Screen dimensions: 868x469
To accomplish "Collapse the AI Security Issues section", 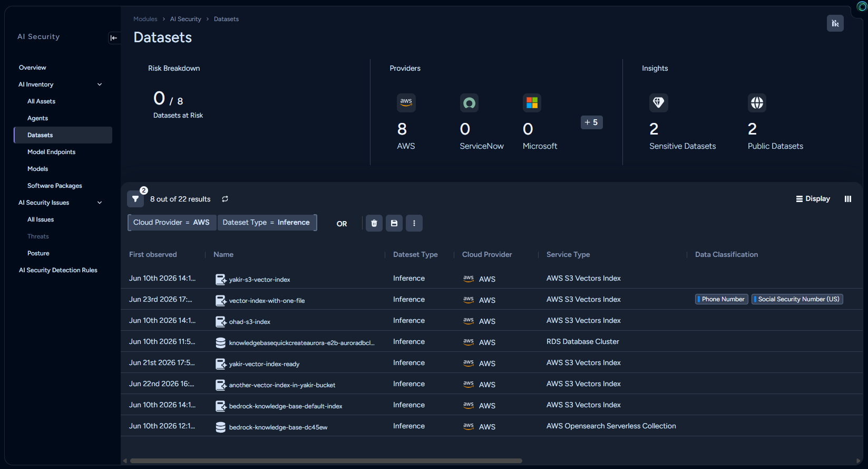I will coord(100,203).
